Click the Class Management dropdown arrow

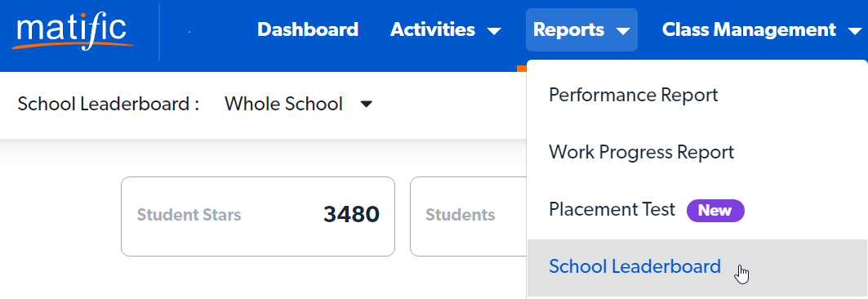pyautogui.click(x=855, y=32)
